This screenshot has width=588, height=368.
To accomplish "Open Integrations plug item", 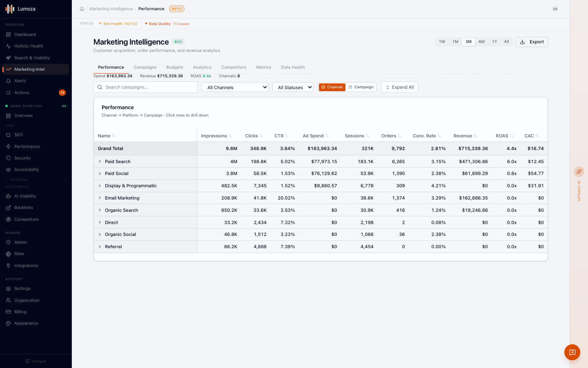I will click(x=36, y=265).
